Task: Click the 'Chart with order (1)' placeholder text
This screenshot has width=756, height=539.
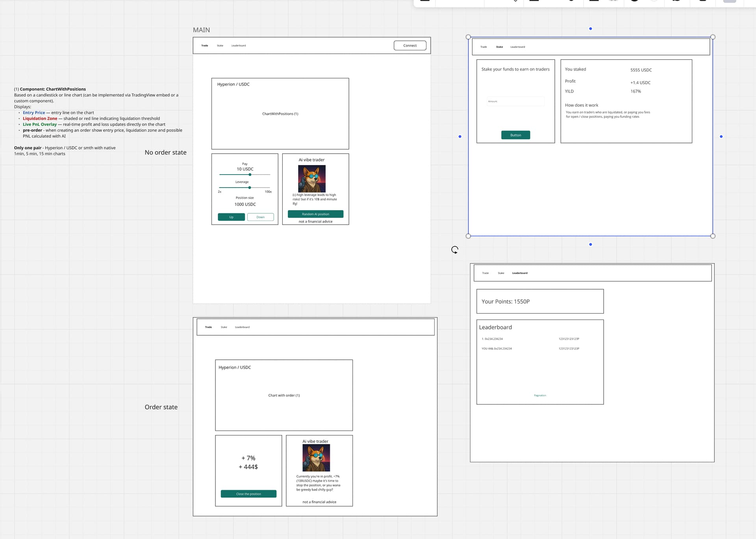Action: click(284, 395)
